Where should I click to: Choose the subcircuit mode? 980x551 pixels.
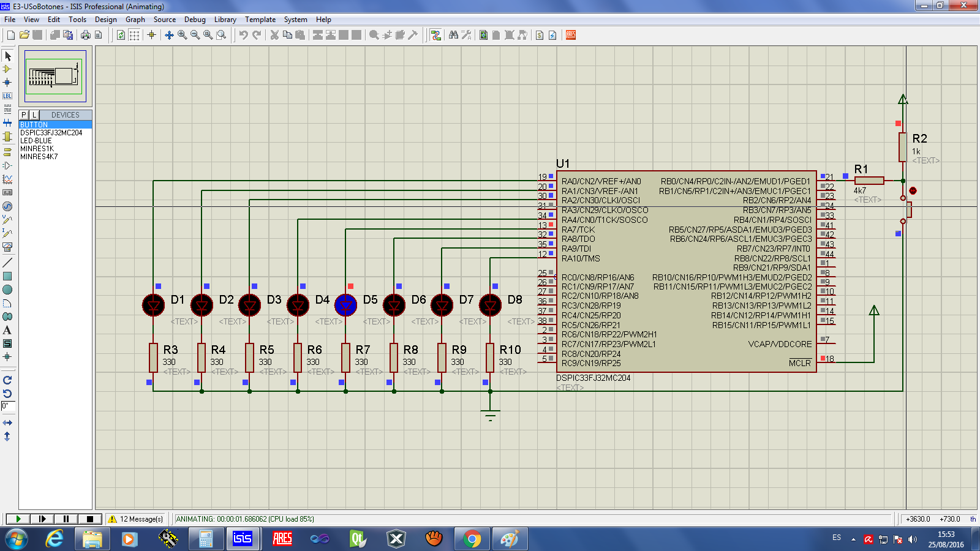pos(7,136)
